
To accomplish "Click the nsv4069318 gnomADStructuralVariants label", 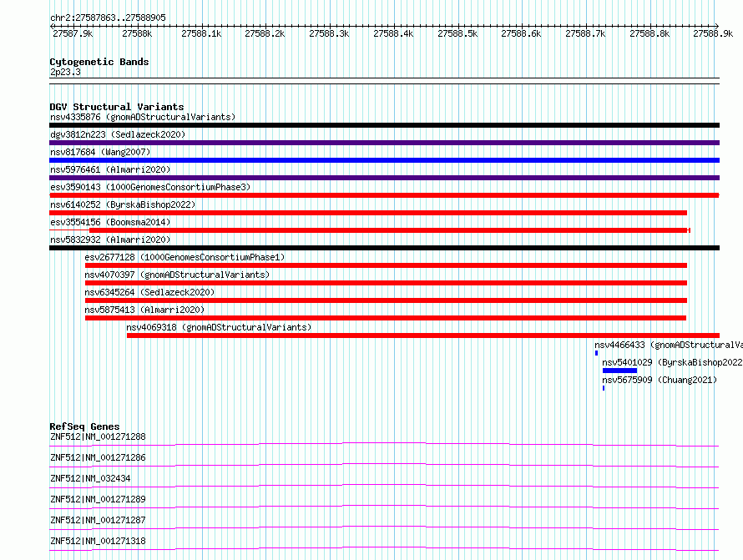I will [x=219, y=327].
